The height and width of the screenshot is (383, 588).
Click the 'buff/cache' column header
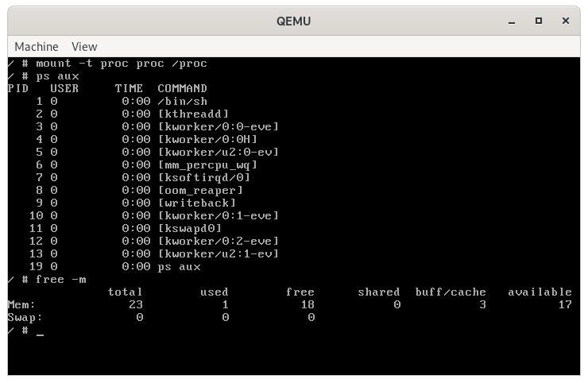[x=451, y=292]
